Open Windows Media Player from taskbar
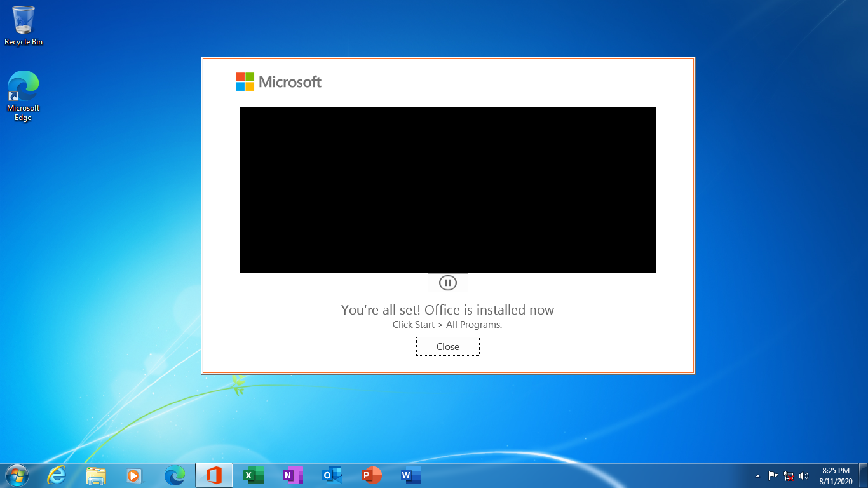 [x=135, y=475]
